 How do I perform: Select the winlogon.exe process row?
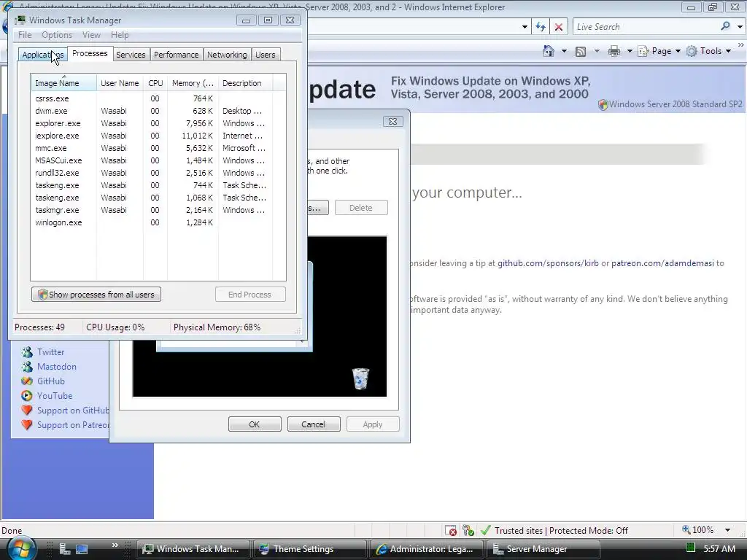click(x=158, y=222)
